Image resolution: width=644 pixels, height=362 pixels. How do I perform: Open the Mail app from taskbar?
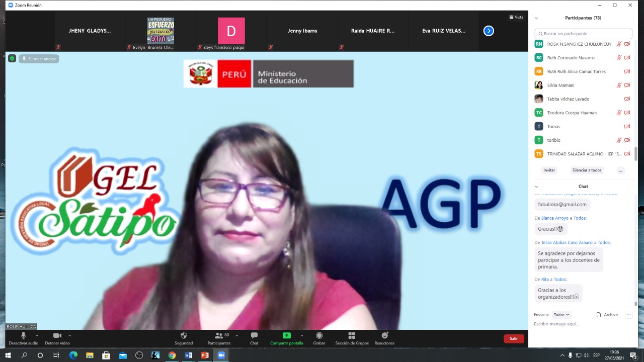[123, 355]
